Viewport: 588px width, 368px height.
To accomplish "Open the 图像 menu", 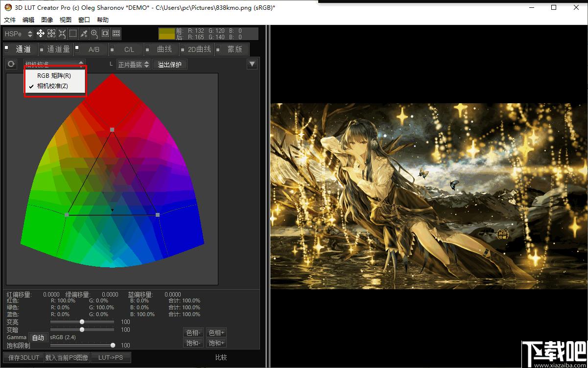I will 47,20.
